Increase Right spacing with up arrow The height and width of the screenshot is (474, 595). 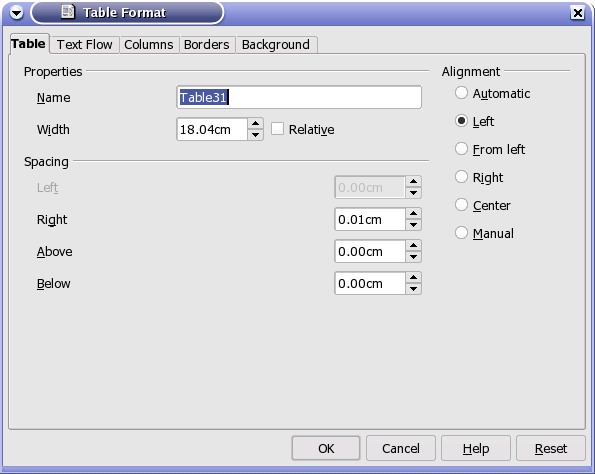pos(413,213)
